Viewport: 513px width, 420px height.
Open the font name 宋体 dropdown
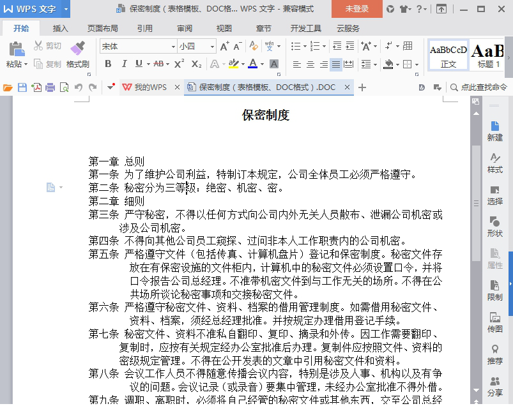click(173, 47)
